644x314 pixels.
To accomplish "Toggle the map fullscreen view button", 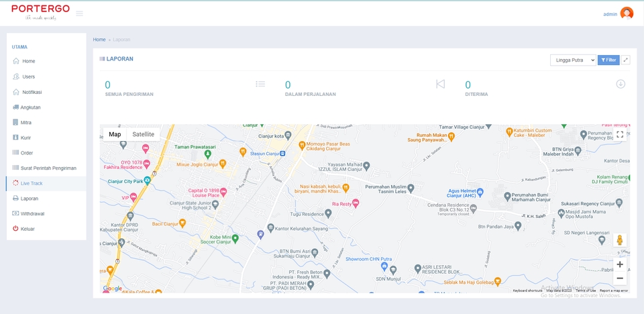I will tap(620, 134).
